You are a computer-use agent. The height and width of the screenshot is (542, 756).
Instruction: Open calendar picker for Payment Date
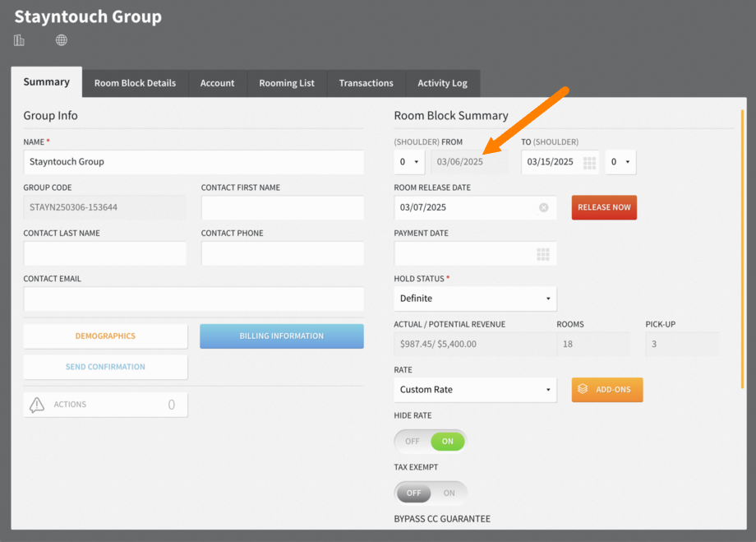543,254
